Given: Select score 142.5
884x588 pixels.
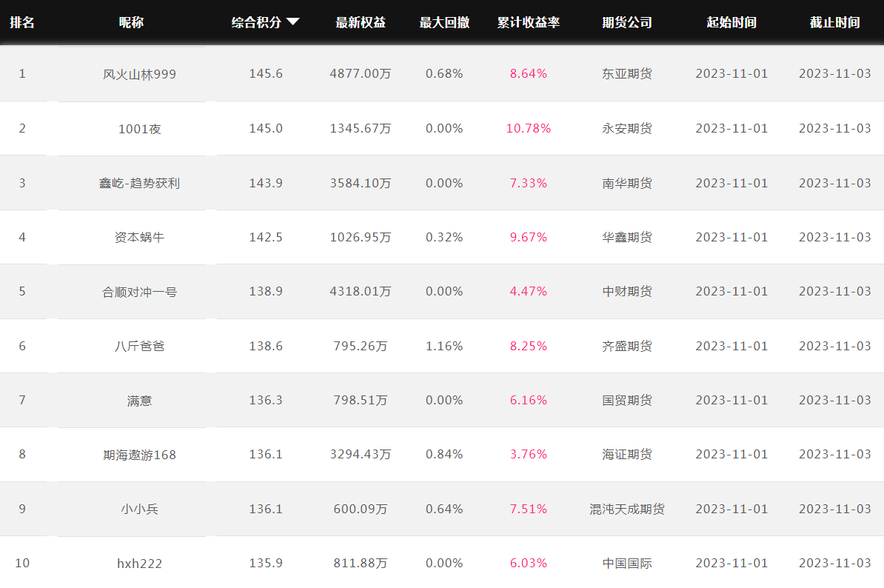Looking at the screenshot, I should click(x=266, y=237).
